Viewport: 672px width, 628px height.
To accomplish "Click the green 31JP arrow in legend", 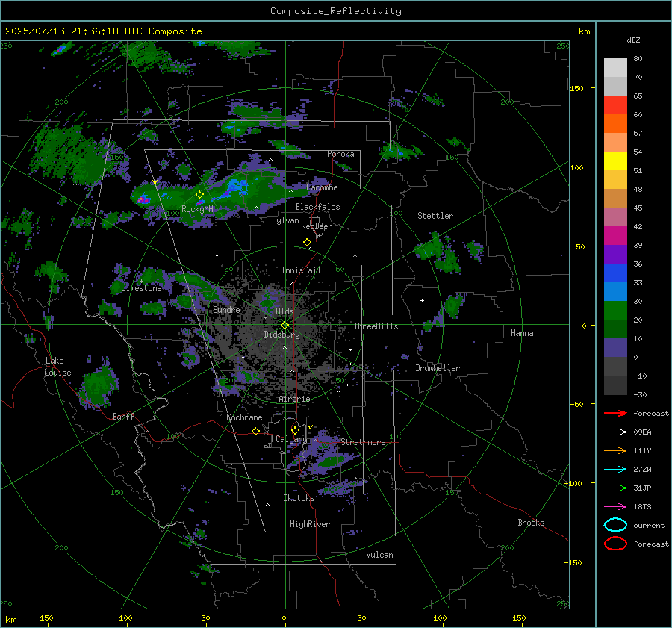I will point(615,488).
